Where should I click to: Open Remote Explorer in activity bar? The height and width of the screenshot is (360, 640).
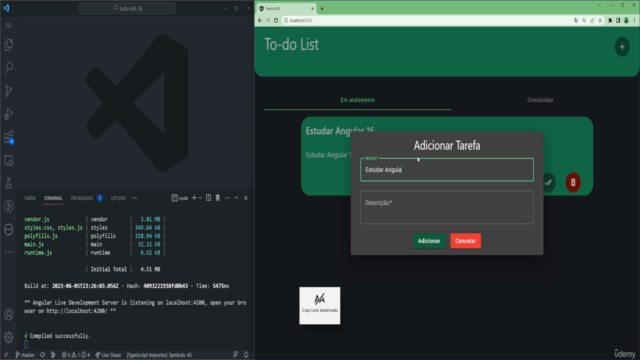click(9, 160)
